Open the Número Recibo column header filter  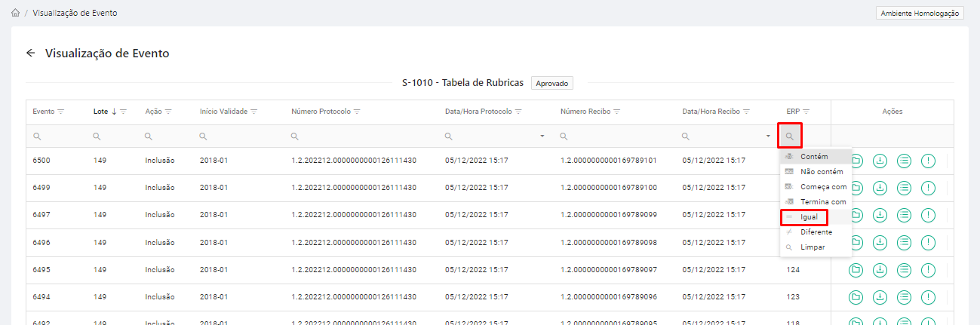(x=617, y=112)
